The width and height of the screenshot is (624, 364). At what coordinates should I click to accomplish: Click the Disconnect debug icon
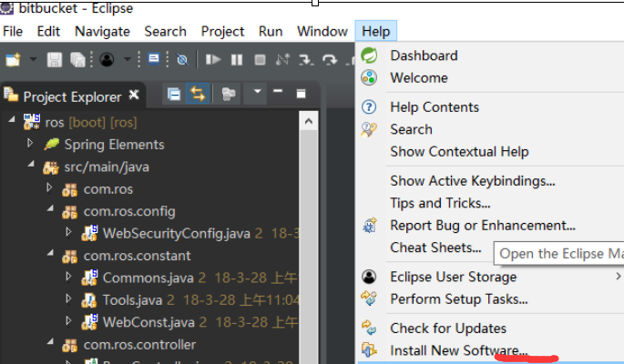282,60
